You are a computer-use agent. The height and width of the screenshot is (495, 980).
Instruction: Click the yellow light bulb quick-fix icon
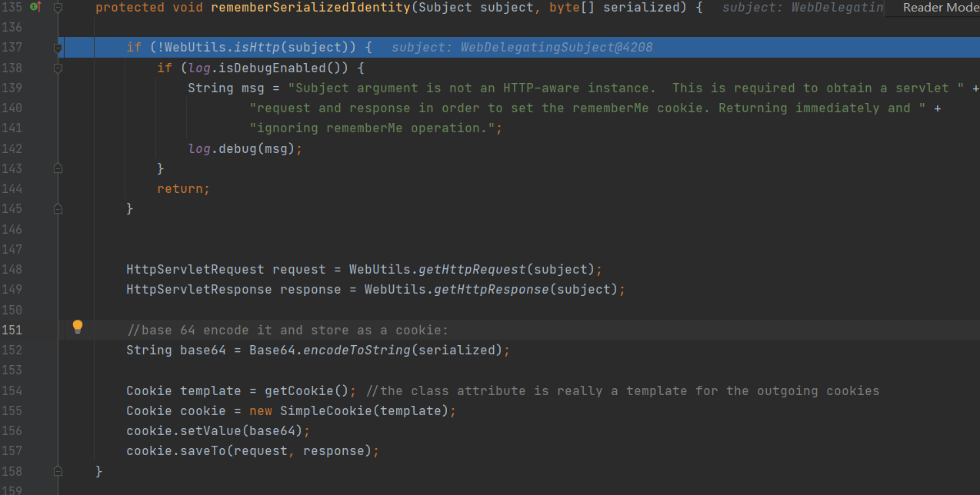click(77, 326)
